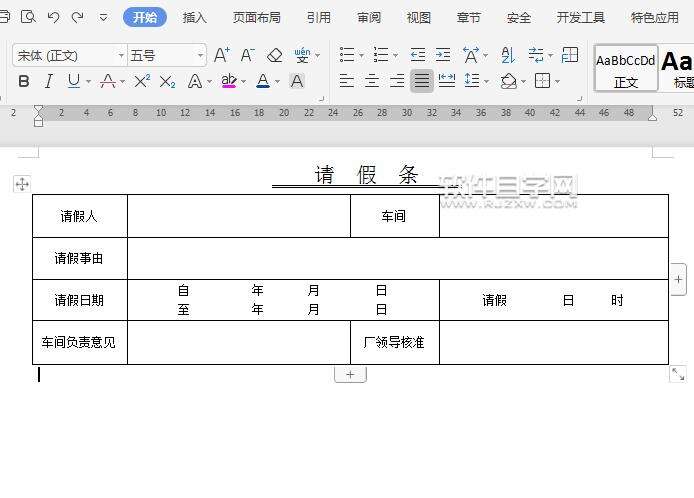Open Chinese layout options icon
This screenshot has width=694, height=498.
(x=470, y=55)
